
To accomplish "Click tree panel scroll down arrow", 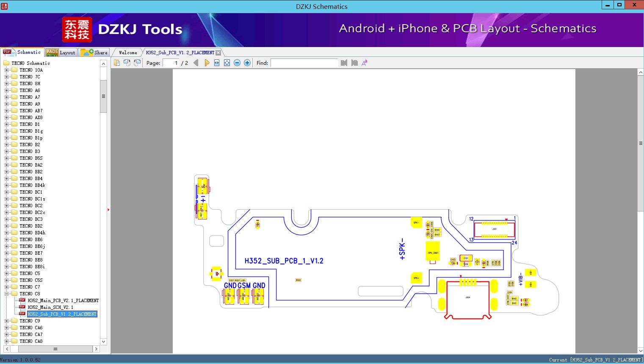I will [x=103, y=342].
